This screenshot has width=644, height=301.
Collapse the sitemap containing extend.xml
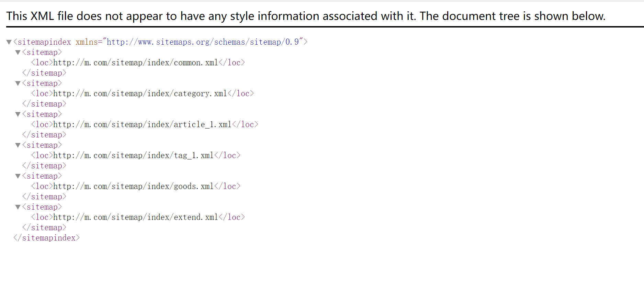(18, 207)
